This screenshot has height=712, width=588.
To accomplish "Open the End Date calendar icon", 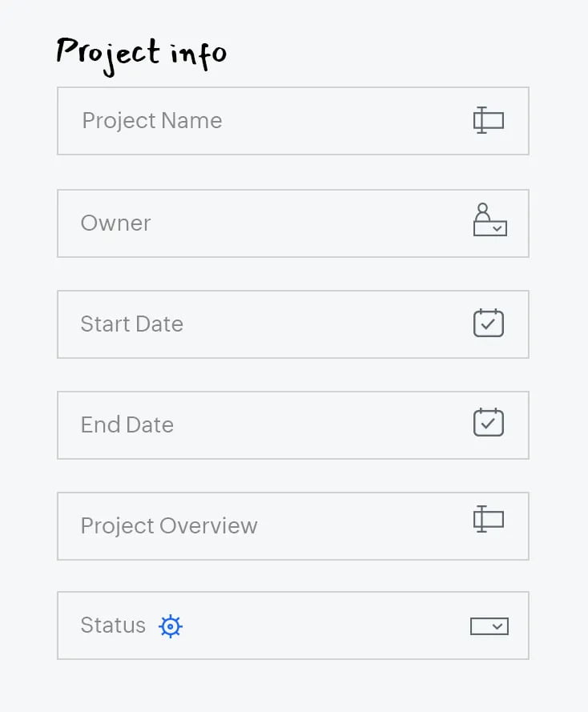I will tap(488, 423).
